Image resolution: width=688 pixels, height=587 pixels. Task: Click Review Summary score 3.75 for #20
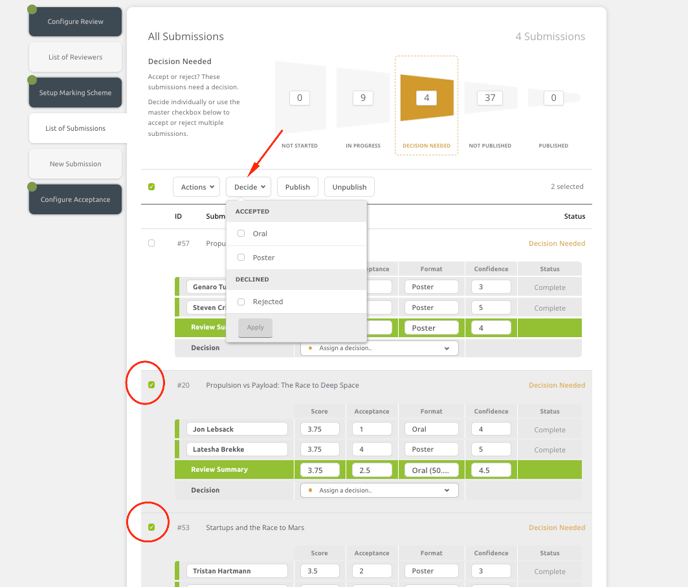click(319, 470)
